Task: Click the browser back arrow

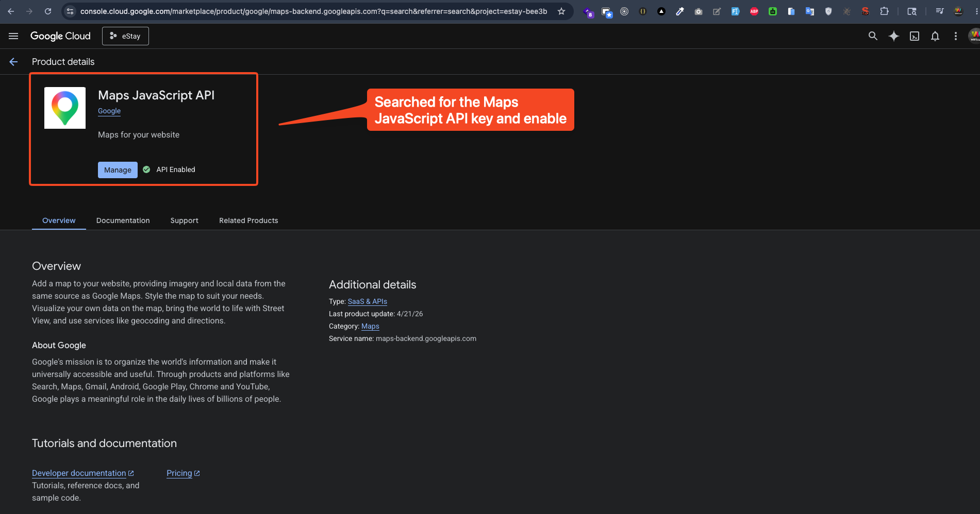Action: [11, 11]
